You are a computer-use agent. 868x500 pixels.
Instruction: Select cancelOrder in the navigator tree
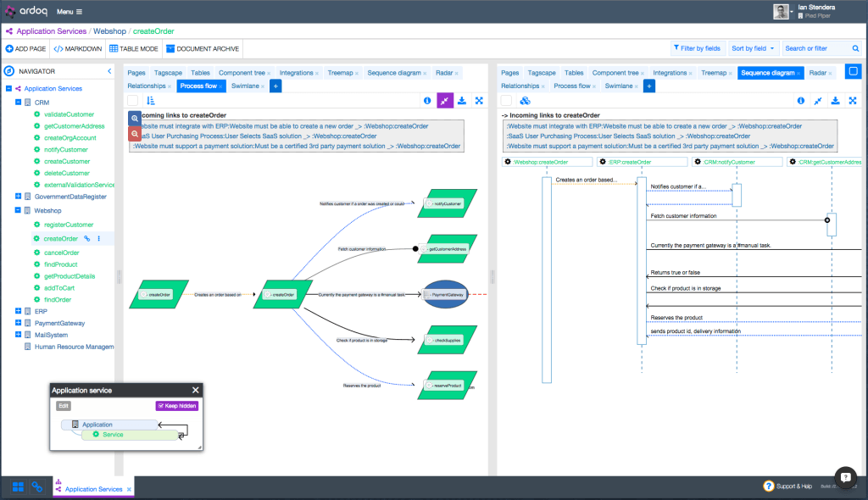(61, 253)
